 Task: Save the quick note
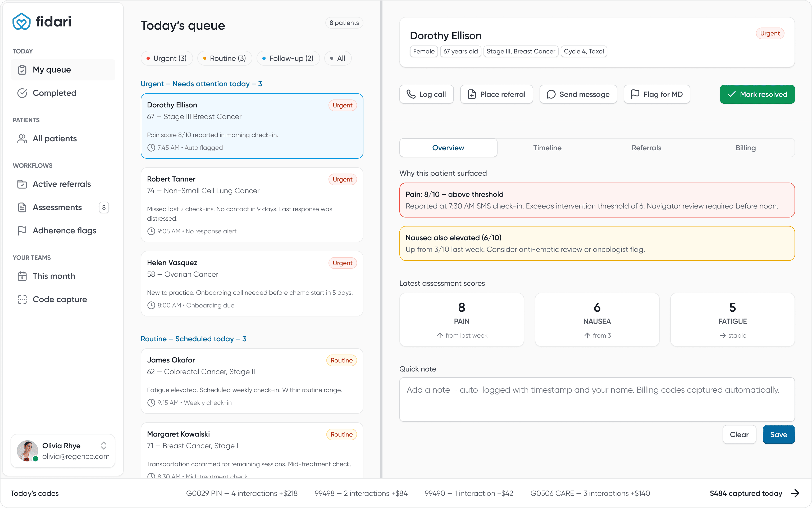click(779, 434)
